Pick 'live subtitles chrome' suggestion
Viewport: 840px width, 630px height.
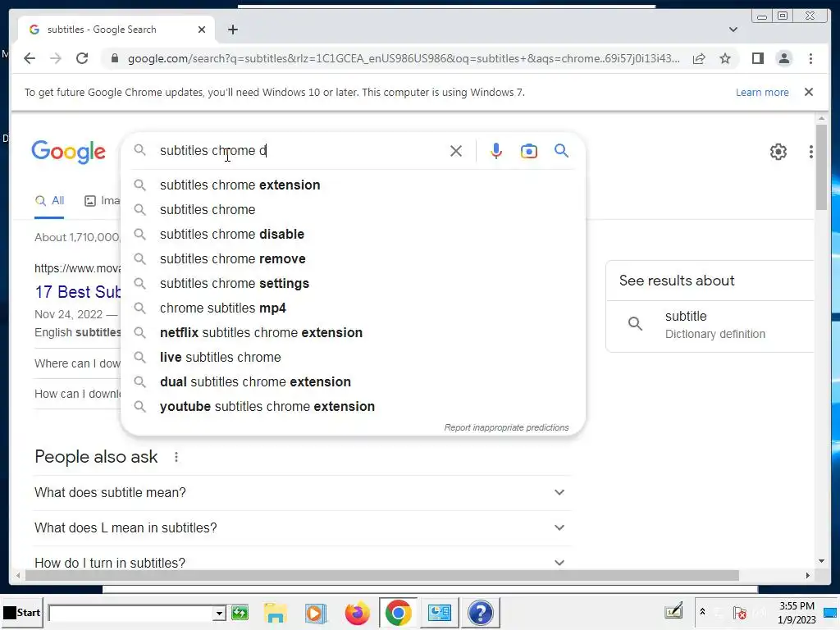[354, 358]
